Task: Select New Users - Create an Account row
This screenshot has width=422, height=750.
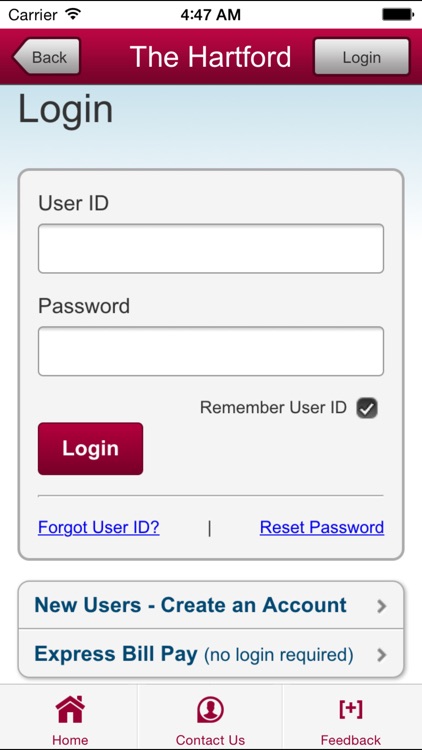Action: point(211,606)
